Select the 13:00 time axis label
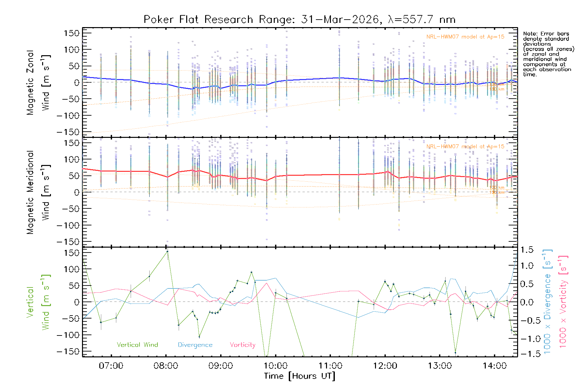 440,366
